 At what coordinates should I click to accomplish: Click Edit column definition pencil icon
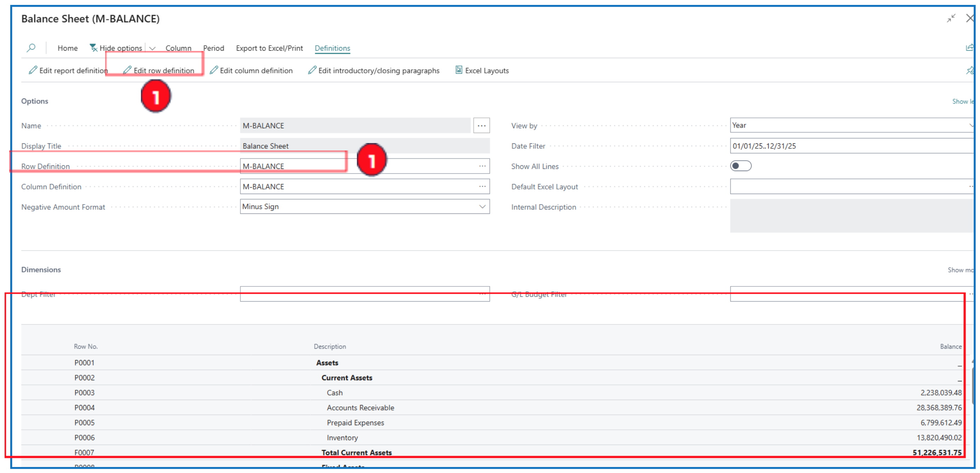[x=214, y=70]
